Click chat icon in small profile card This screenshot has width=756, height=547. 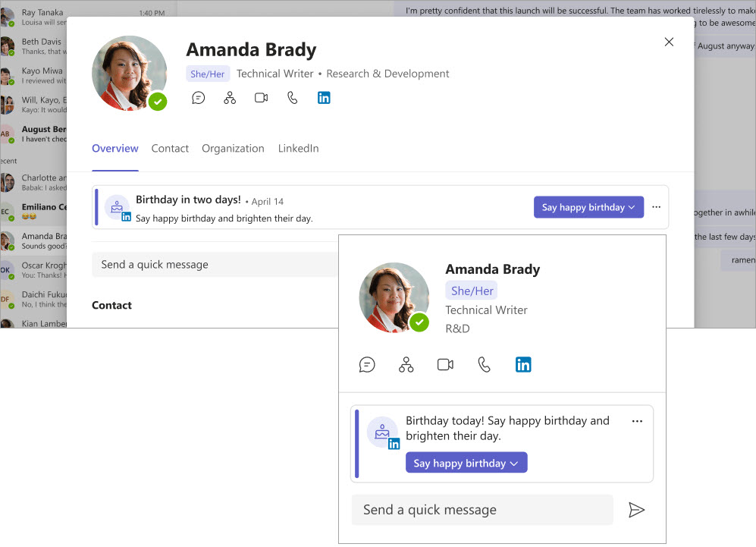pyautogui.click(x=367, y=365)
